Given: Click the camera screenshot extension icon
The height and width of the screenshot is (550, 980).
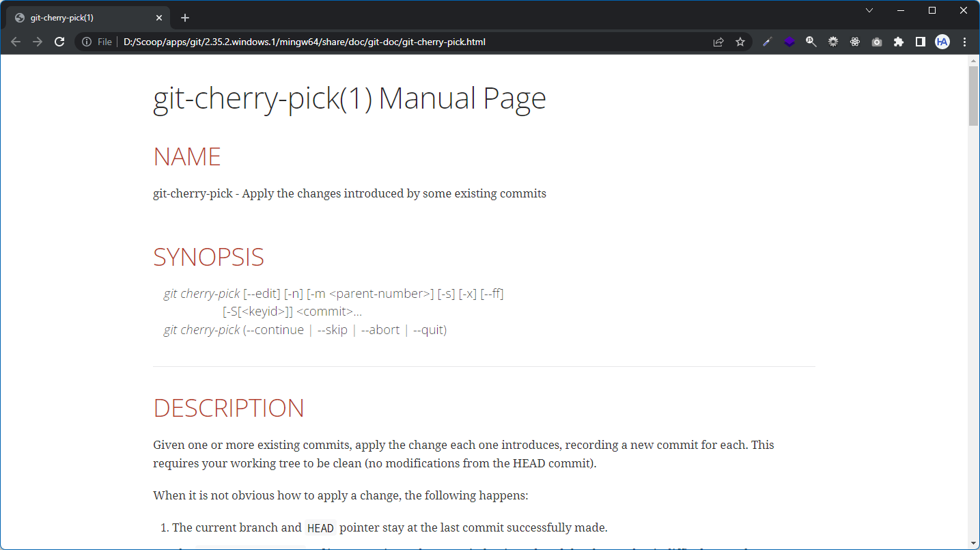Looking at the screenshot, I should coord(876,42).
